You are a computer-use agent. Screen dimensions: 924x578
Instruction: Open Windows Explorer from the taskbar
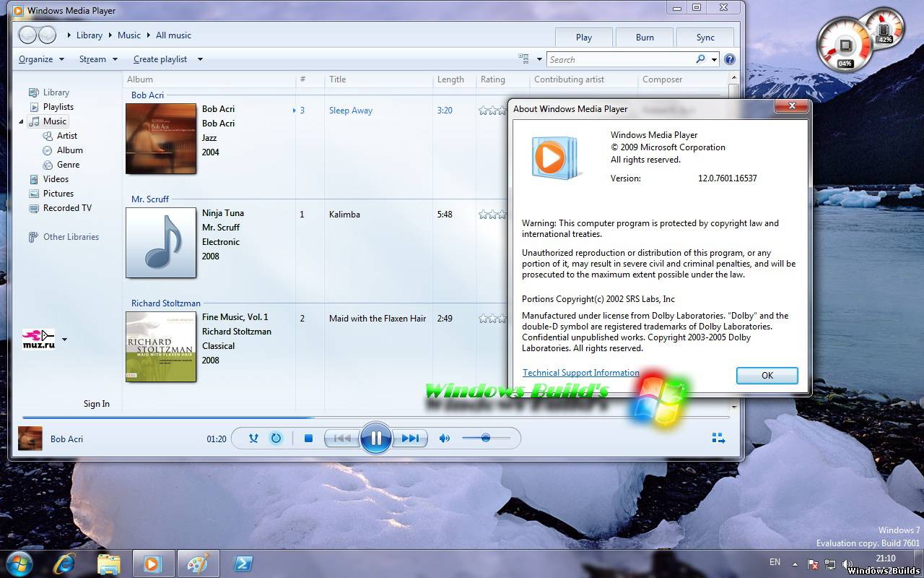coord(108,564)
